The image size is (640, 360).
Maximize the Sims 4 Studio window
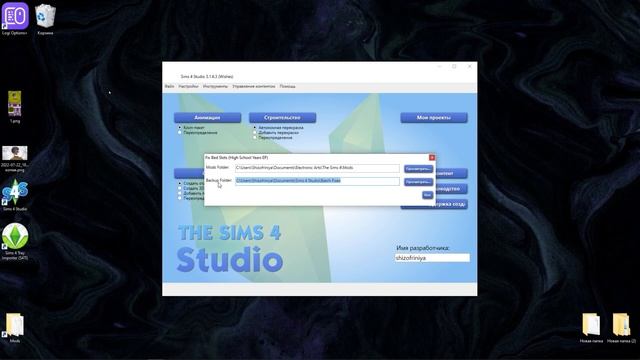(x=454, y=67)
